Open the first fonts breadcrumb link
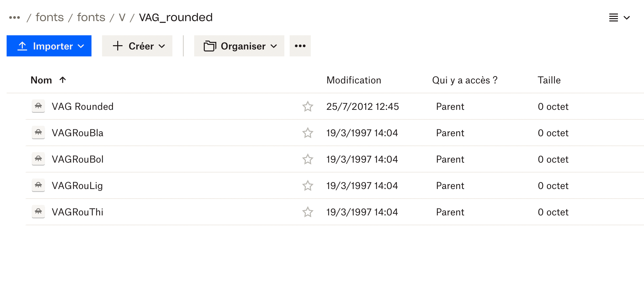The width and height of the screenshot is (644, 285). [50, 17]
